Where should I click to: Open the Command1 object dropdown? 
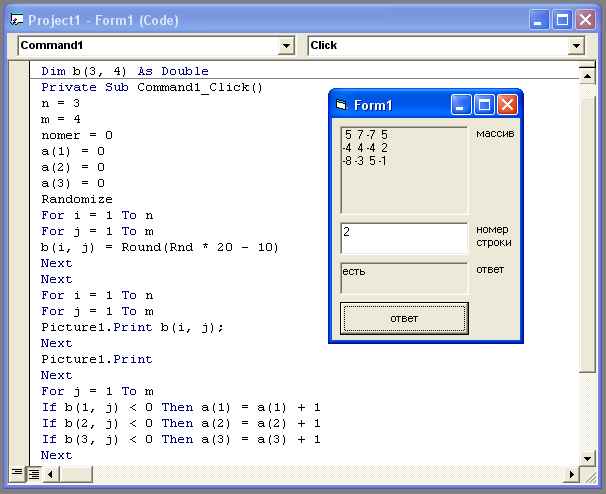coord(286,46)
